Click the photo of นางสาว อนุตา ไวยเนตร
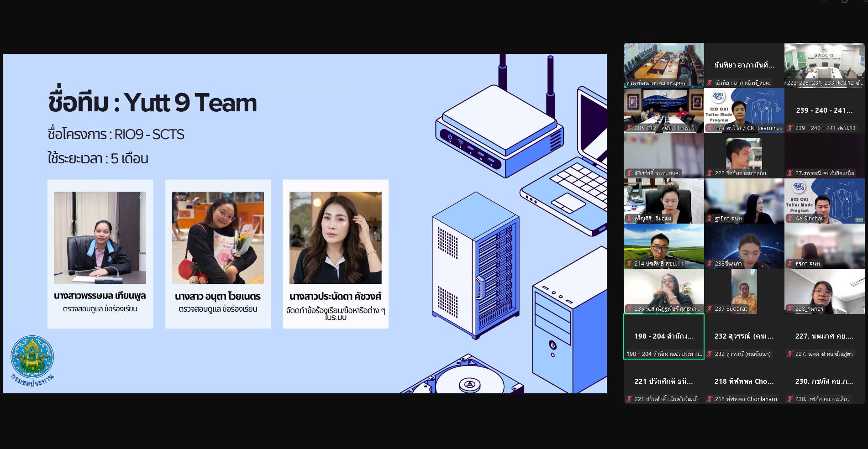Viewport: 868px width, 449px height. [218, 238]
